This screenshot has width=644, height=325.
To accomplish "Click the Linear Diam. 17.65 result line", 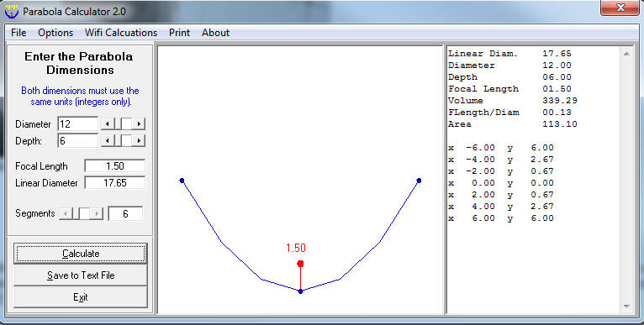I will (509, 54).
